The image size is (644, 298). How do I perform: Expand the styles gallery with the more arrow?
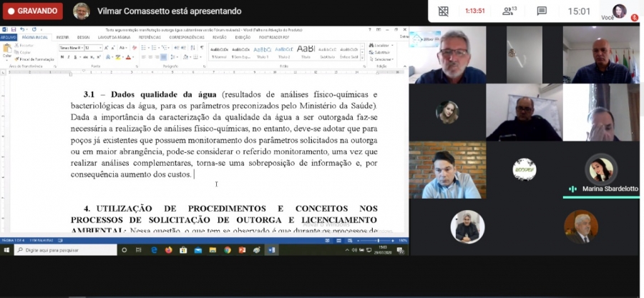tap(362, 58)
